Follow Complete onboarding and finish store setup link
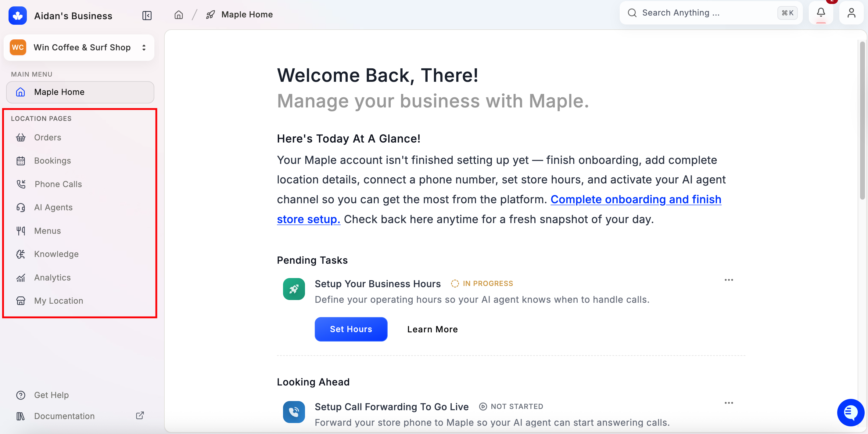Screen dimensions: 868x434 [636, 199]
